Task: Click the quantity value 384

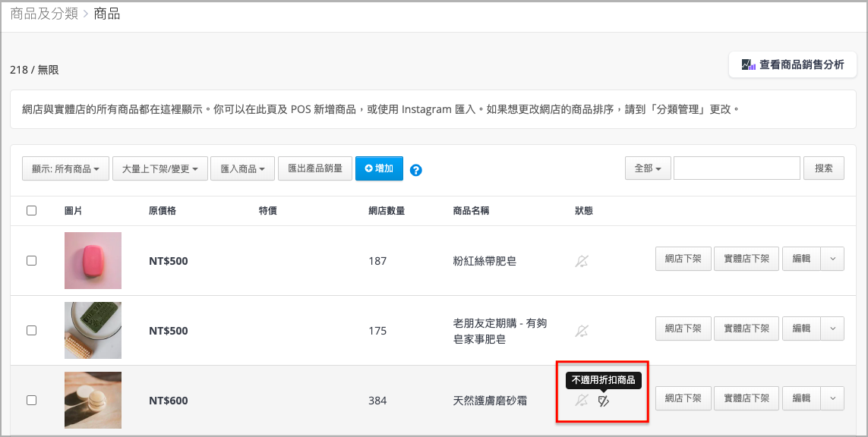Action: tap(377, 401)
